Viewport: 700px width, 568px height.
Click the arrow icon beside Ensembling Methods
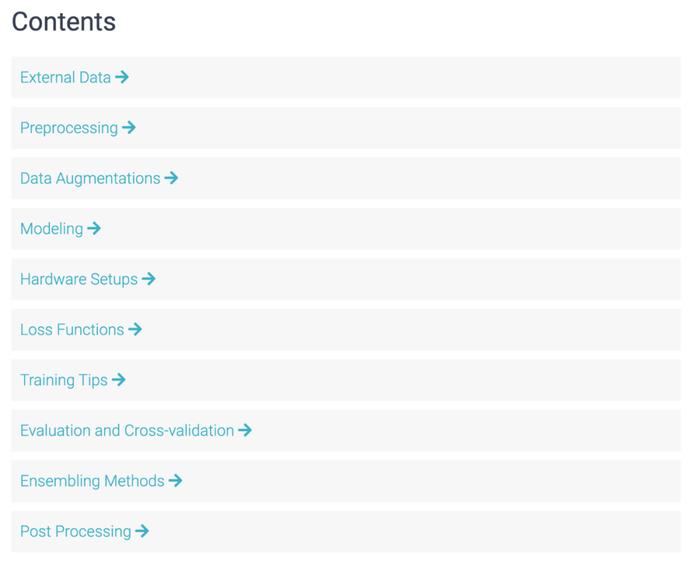(175, 481)
